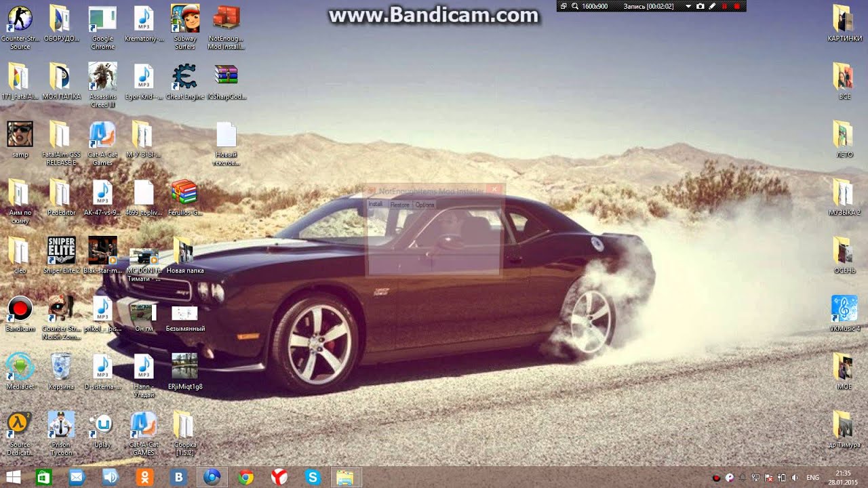Pause the Bandicam recording
This screenshot has width=868, height=488.
tap(724, 6)
